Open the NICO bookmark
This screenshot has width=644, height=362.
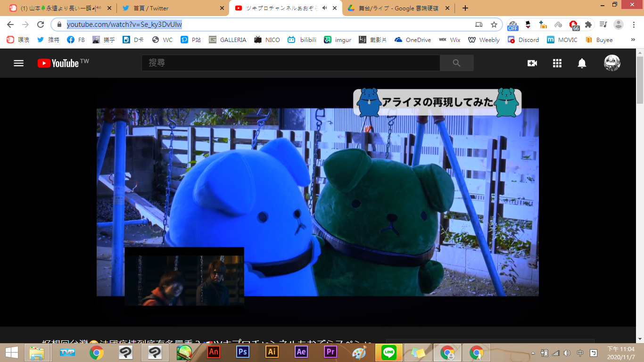click(x=267, y=40)
